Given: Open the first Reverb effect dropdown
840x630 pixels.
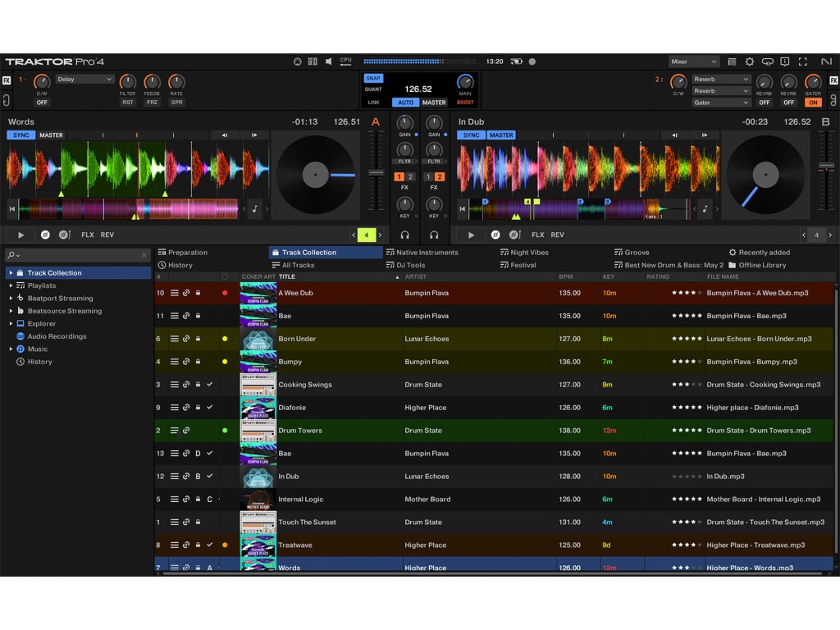Looking at the screenshot, I should [x=721, y=79].
